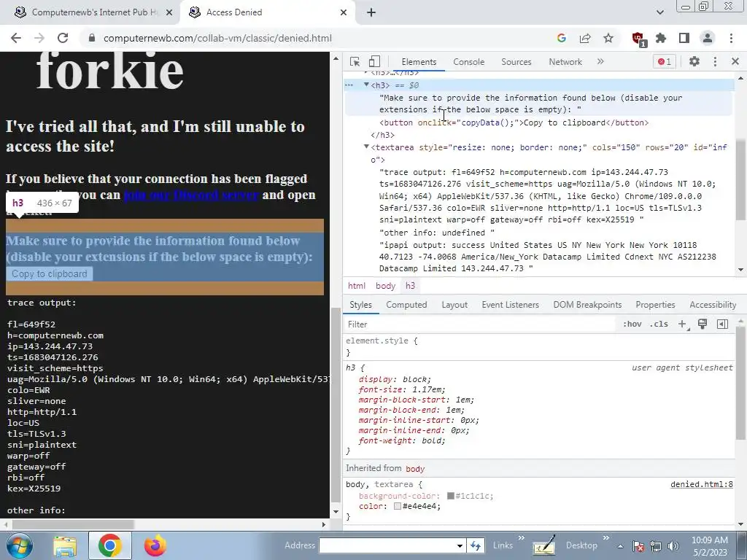Bookmark this page with the star
Image resolution: width=747 pixels, height=560 pixels.
608,38
